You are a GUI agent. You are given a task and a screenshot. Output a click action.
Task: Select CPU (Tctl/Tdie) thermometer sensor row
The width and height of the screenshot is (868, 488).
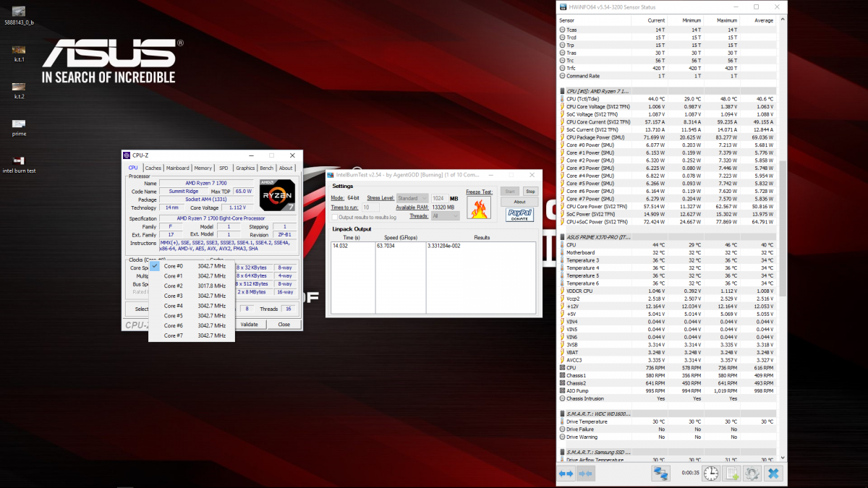[x=668, y=98]
